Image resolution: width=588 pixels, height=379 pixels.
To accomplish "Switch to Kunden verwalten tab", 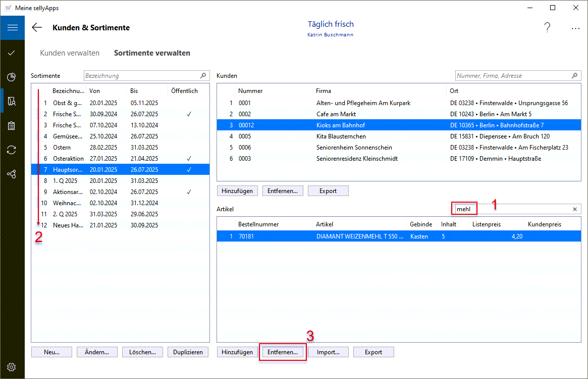I will click(70, 53).
